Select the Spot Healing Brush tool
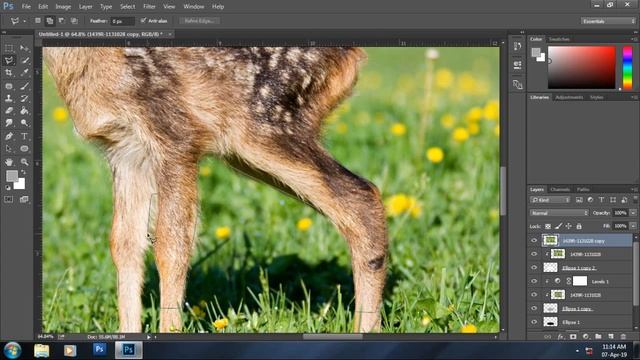640x360 pixels. 9,86
